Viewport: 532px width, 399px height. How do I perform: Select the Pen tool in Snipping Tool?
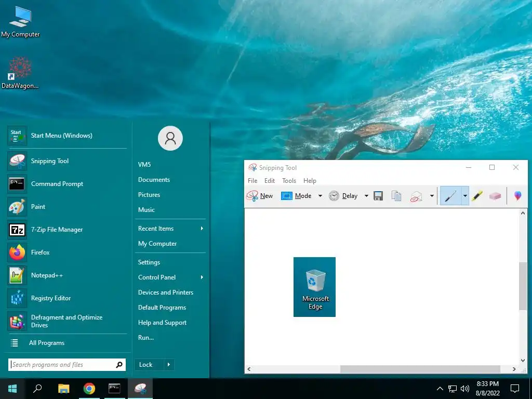tap(450, 196)
